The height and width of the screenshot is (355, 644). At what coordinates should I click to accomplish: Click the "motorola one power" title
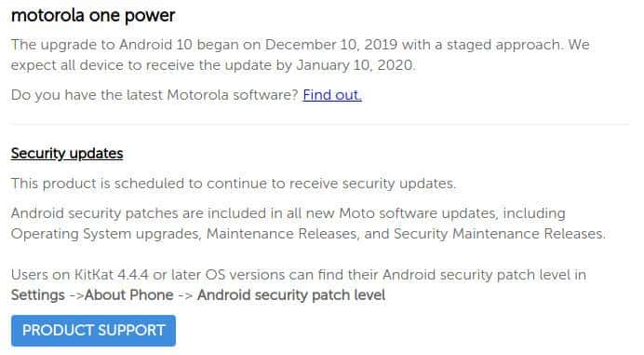93,16
